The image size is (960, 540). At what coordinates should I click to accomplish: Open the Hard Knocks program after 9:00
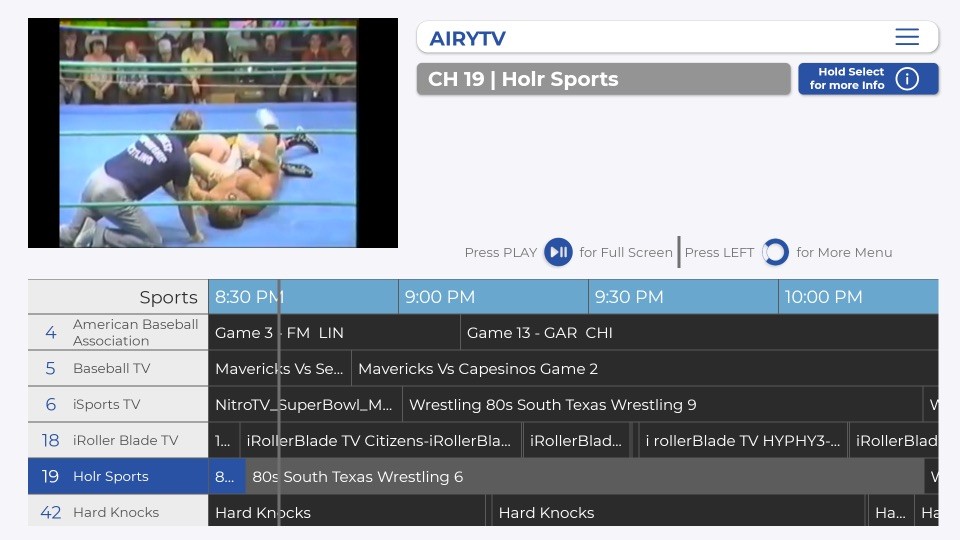[679, 511]
